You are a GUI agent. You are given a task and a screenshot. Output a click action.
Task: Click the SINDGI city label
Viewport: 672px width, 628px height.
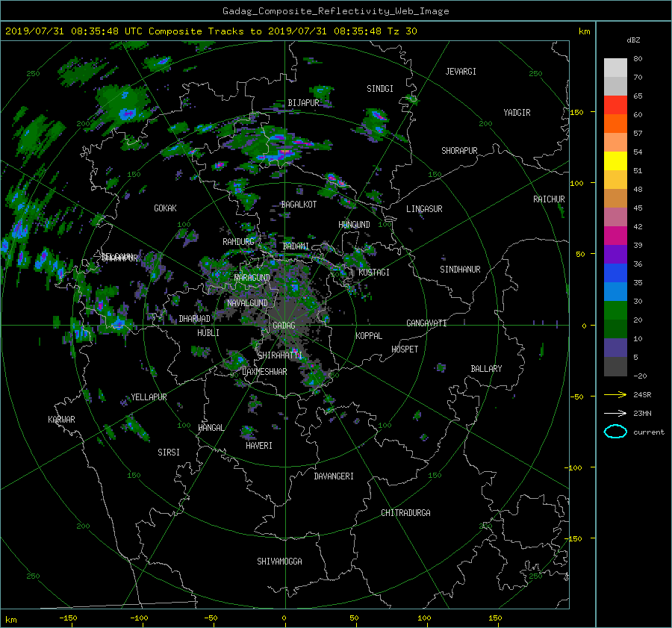point(380,89)
